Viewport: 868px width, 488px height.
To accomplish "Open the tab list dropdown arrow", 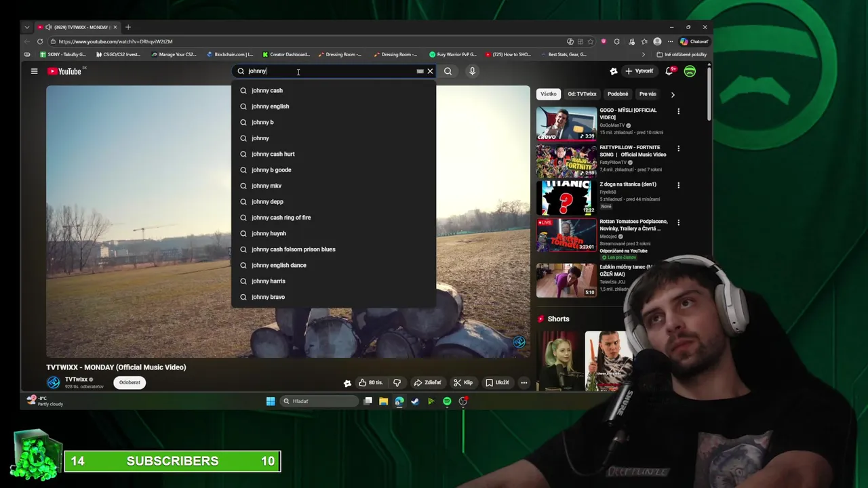I will coord(26,27).
